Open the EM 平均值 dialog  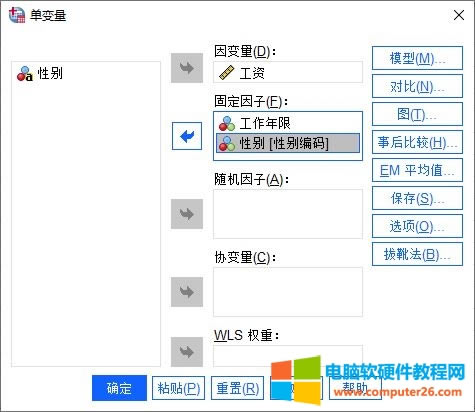pos(417,170)
